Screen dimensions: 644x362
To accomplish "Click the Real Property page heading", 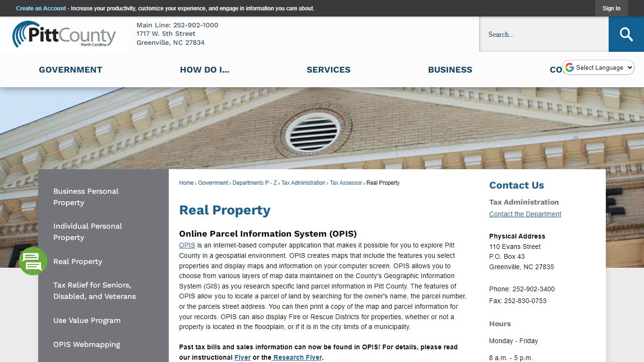I will pyautogui.click(x=225, y=210).
